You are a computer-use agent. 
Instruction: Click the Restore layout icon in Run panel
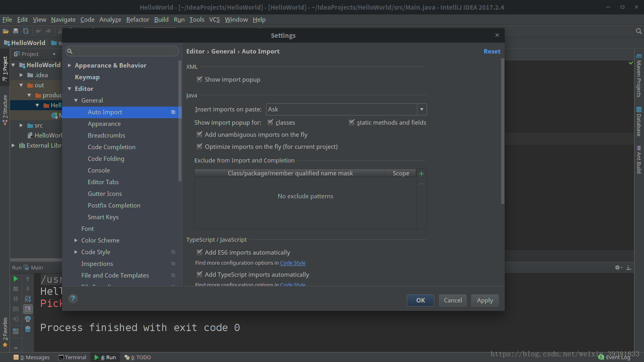tap(16, 331)
